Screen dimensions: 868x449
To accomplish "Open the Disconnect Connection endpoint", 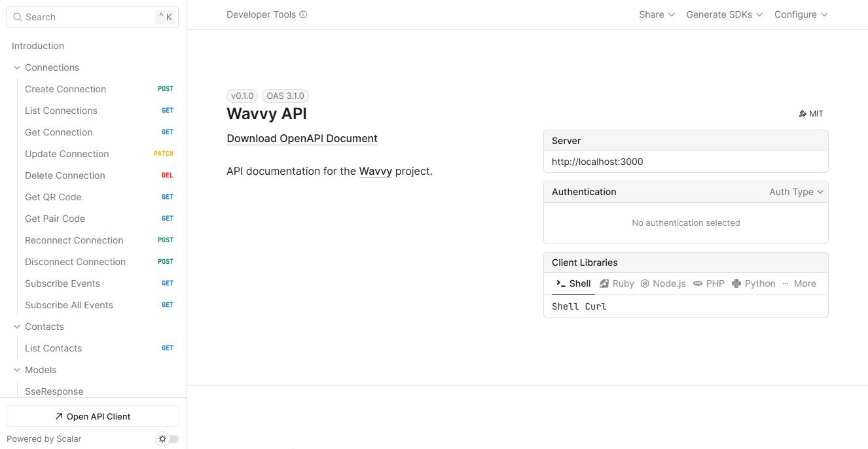I will [97, 262].
